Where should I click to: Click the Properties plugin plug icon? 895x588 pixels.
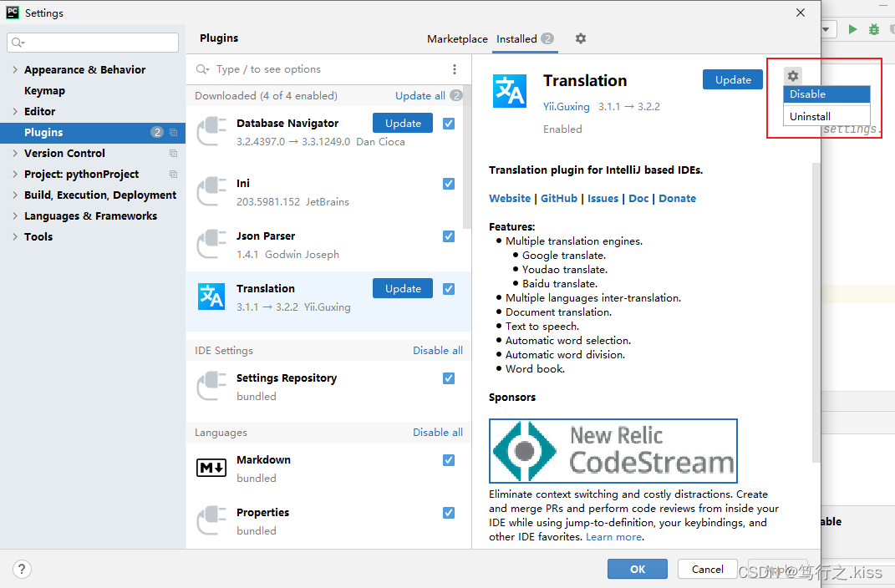(x=211, y=520)
